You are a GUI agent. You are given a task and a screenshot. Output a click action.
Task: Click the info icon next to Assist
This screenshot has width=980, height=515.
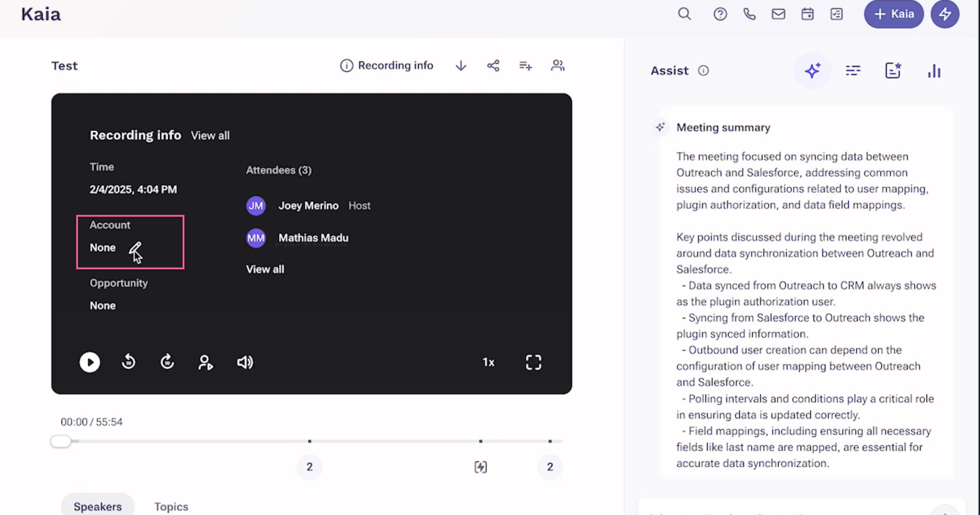pyautogui.click(x=703, y=71)
